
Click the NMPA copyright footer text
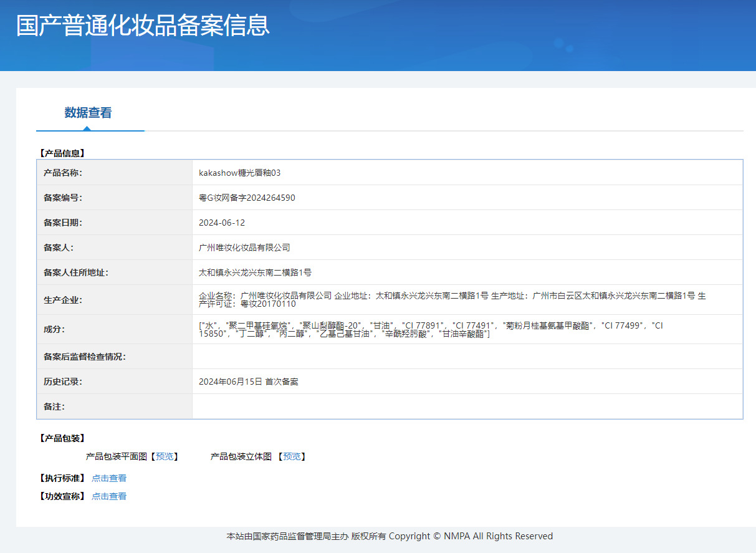pyautogui.click(x=390, y=536)
